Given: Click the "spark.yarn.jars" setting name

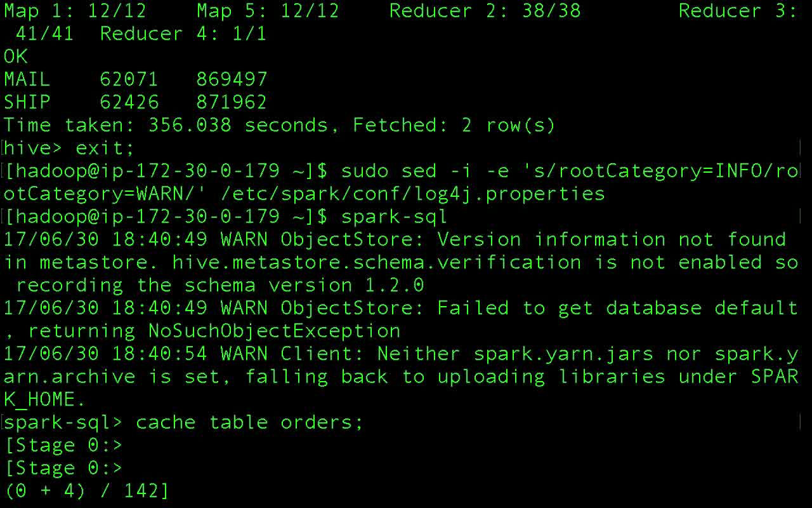Looking at the screenshot, I should [x=563, y=354].
